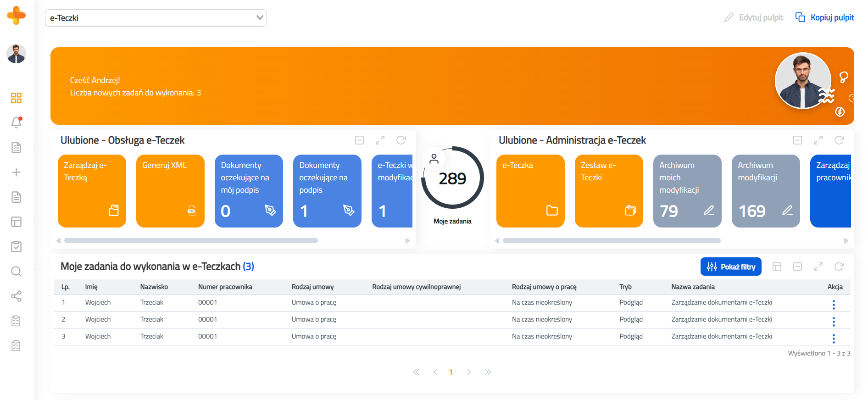Open the e-Teczki dashboard dropdown
The height and width of the screenshot is (400, 868).
pyautogui.click(x=156, y=18)
